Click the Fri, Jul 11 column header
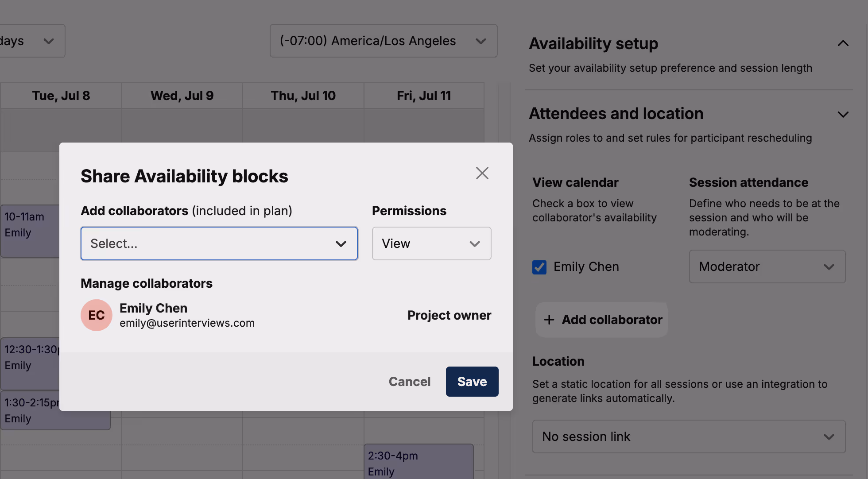This screenshot has height=479, width=868. [x=424, y=96]
